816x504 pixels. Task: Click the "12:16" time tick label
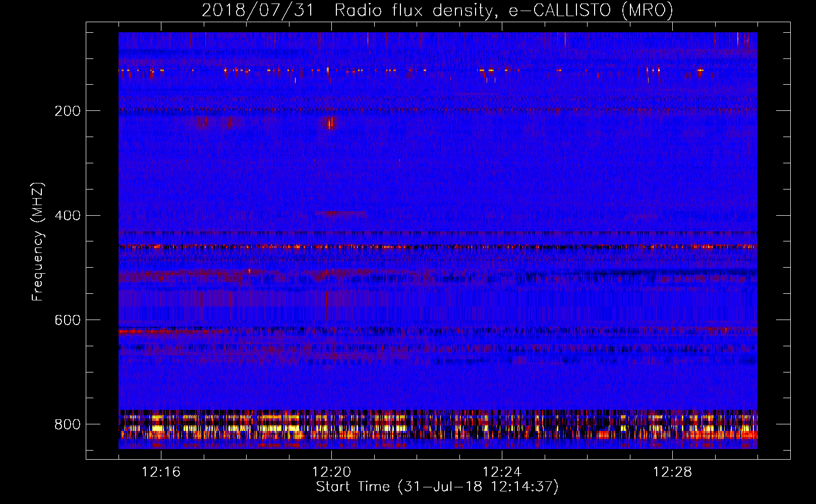coord(161,472)
